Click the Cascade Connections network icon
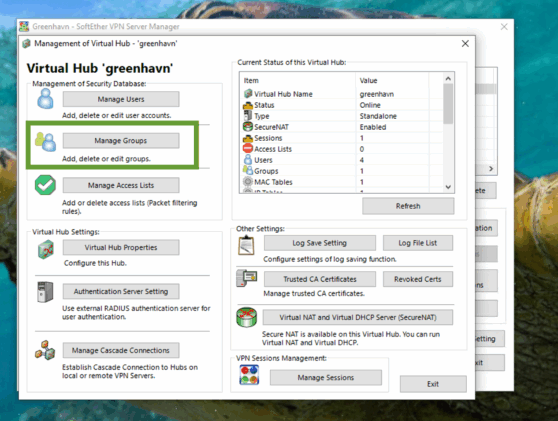The image size is (558, 421). [45, 350]
